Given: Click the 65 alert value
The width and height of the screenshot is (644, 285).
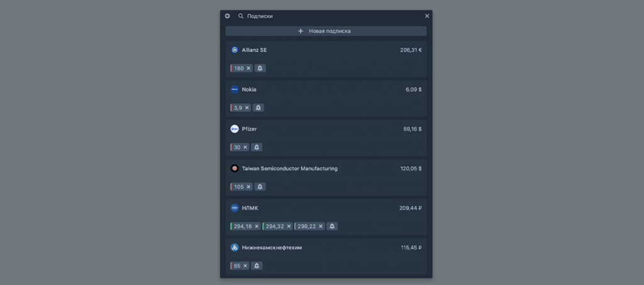Looking at the screenshot, I should [x=237, y=265].
